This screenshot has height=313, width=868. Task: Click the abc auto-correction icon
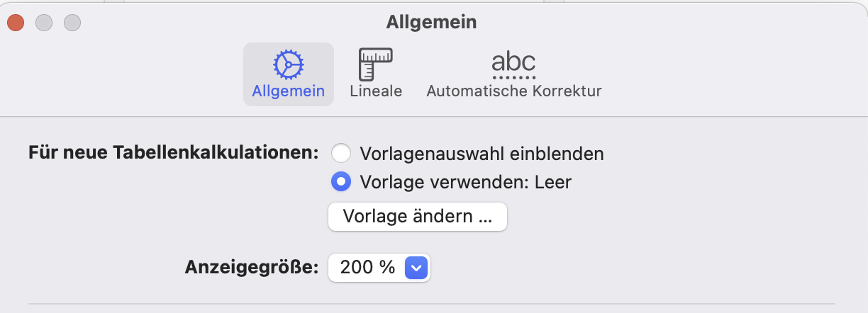pyautogui.click(x=513, y=64)
